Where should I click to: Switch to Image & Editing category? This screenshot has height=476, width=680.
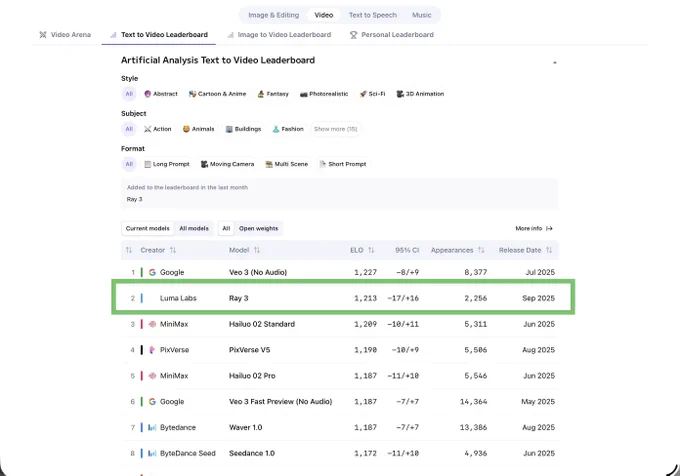274,15
